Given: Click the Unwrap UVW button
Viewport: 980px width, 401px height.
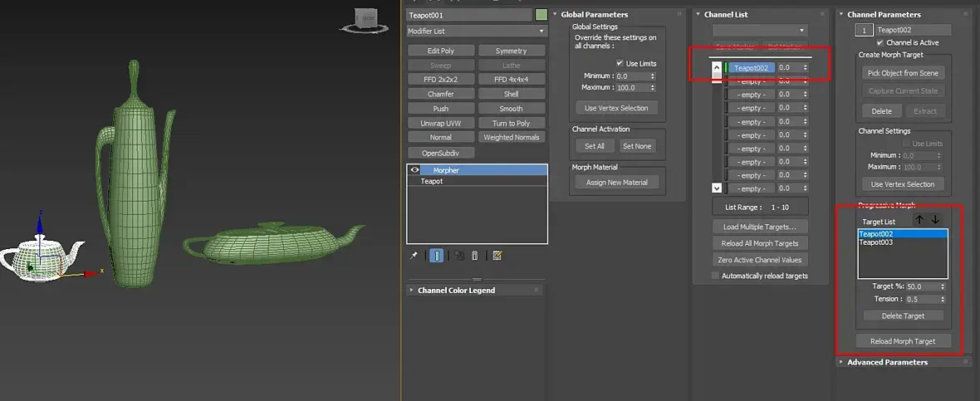Looking at the screenshot, I should tap(441, 123).
